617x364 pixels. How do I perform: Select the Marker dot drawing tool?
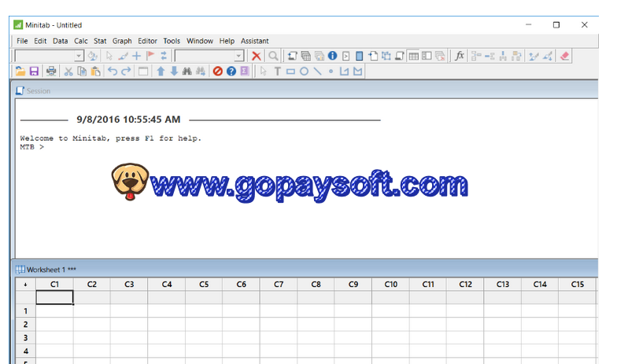click(x=331, y=71)
